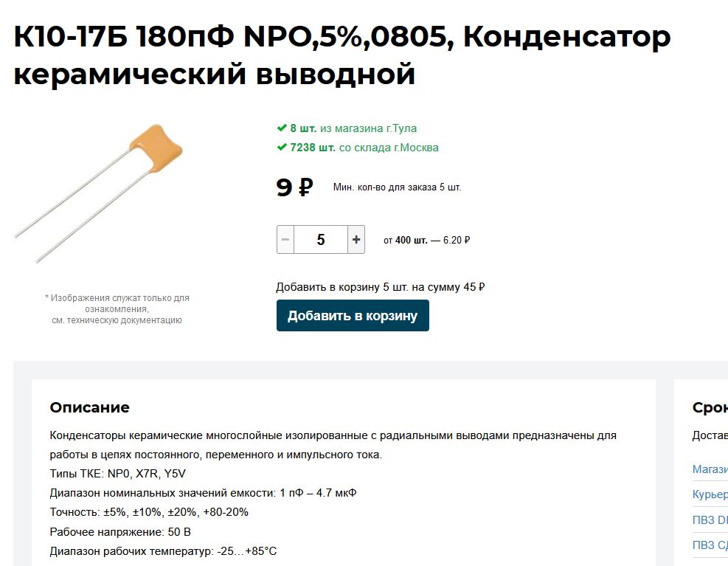This screenshot has width=728, height=566.
Task: Click the Описание section heading
Action: point(89,407)
